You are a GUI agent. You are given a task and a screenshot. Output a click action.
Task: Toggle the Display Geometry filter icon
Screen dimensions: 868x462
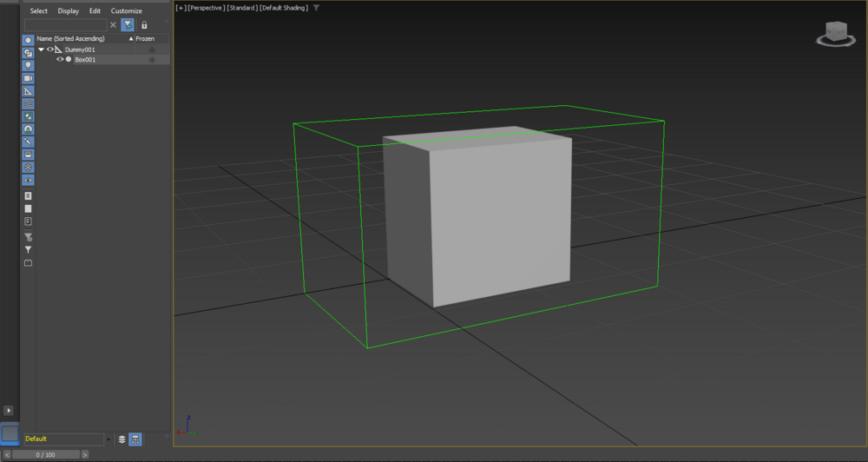(29, 41)
